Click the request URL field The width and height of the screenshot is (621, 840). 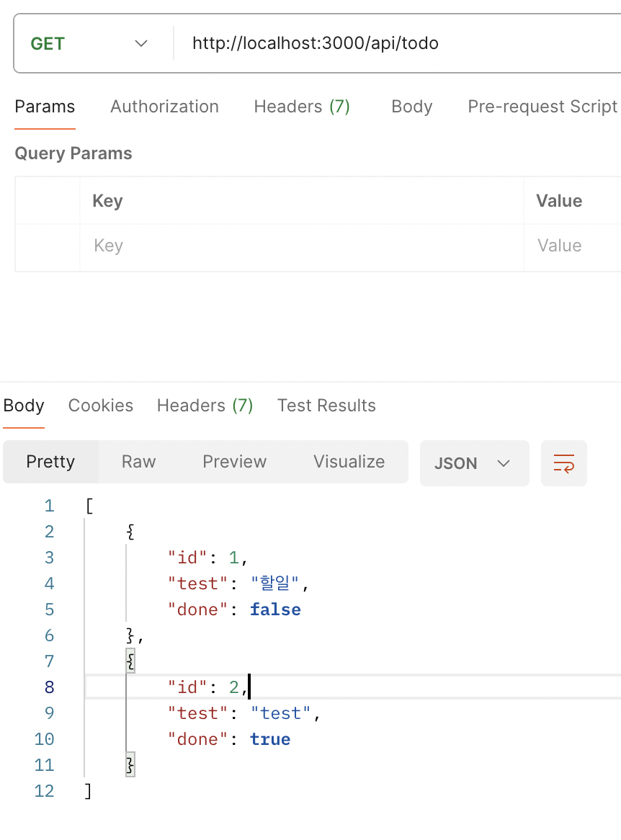coord(398,43)
